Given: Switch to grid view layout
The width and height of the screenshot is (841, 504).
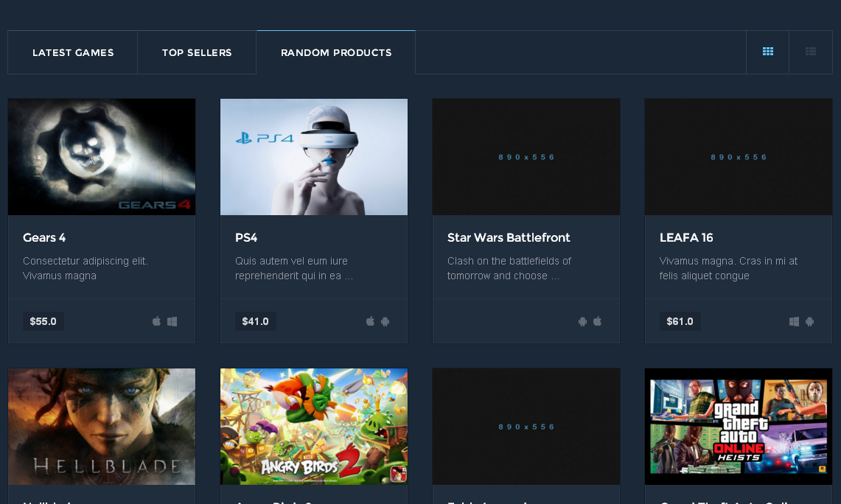Looking at the screenshot, I should click(767, 52).
